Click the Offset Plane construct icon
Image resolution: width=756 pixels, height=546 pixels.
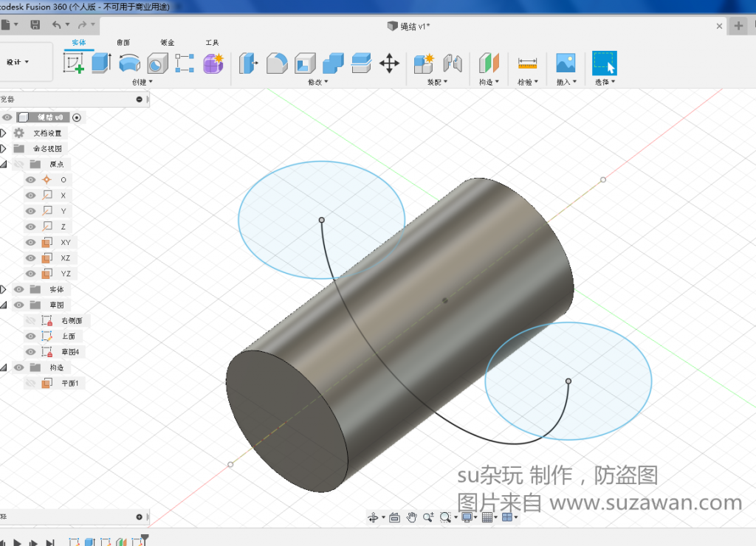click(489, 63)
